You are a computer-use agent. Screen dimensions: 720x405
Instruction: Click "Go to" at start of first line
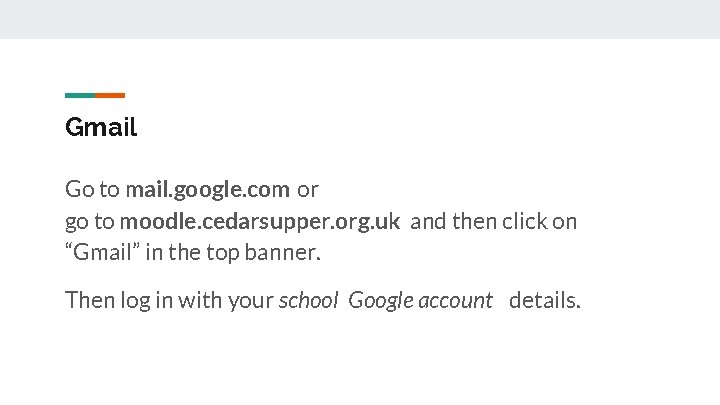point(92,189)
